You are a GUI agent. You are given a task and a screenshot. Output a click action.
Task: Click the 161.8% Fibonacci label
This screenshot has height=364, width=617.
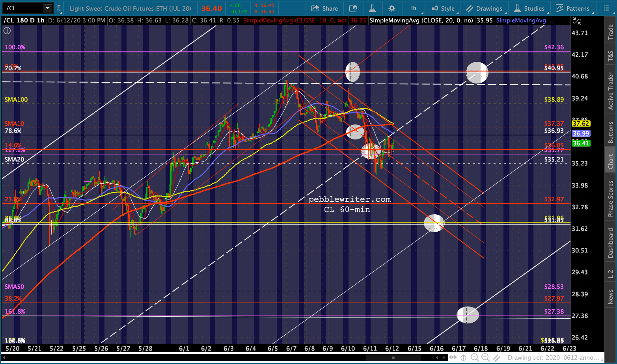click(15, 312)
